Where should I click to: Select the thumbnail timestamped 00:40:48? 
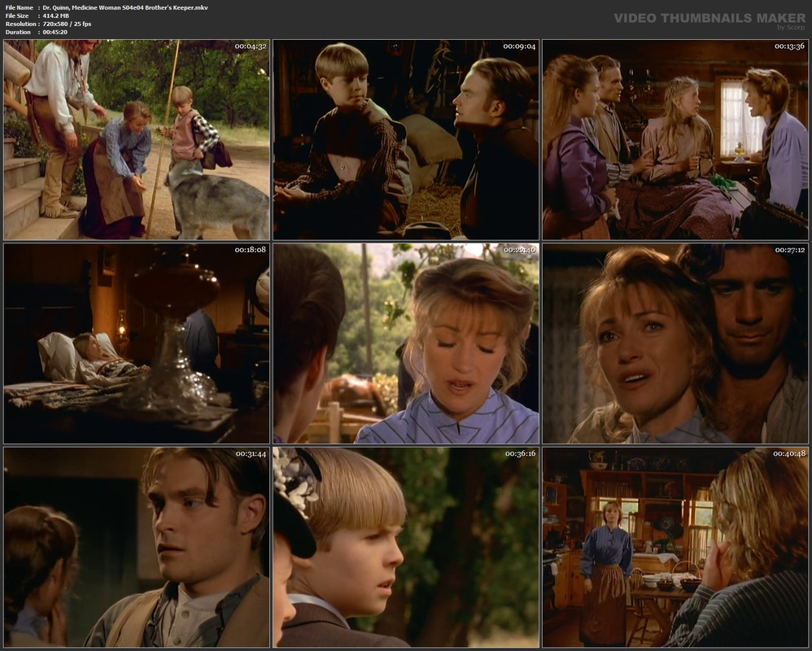point(675,548)
